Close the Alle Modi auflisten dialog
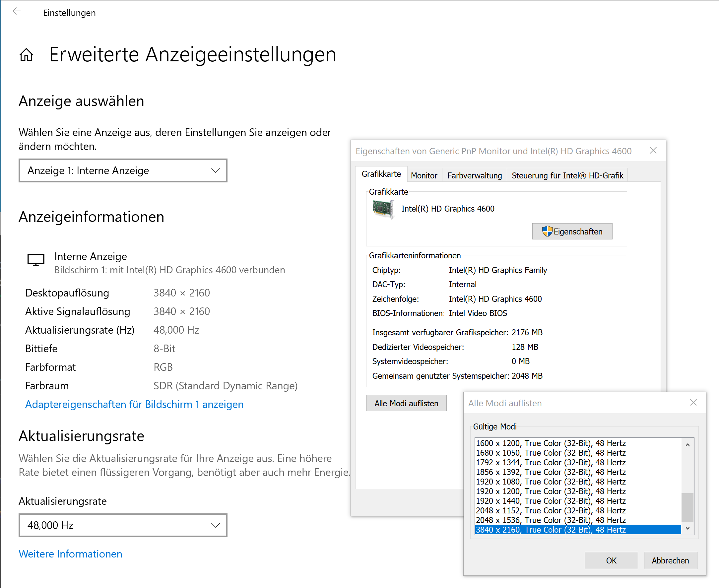Viewport: 719px width, 588px height. [x=693, y=402]
